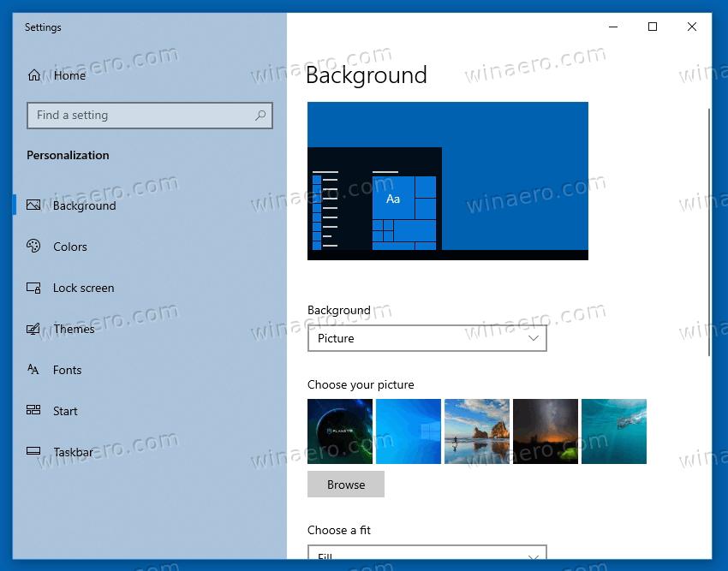The image size is (728, 571).
Task: Select the default Windows light wallpaper thumbnail
Action: pyautogui.click(x=409, y=431)
